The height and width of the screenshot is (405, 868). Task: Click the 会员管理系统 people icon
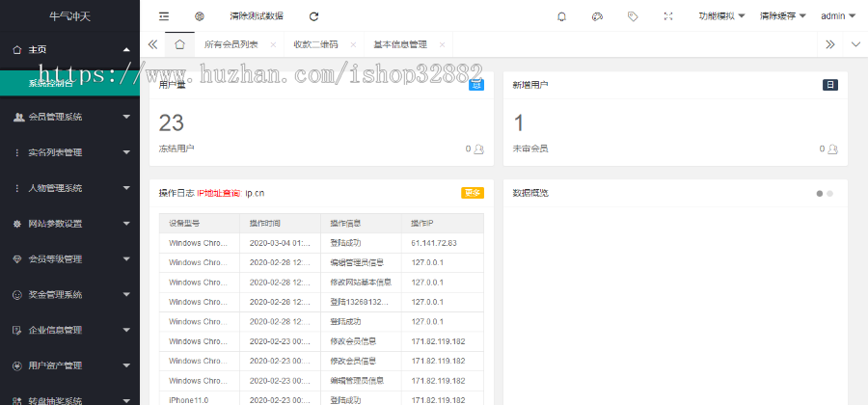[x=18, y=117]
